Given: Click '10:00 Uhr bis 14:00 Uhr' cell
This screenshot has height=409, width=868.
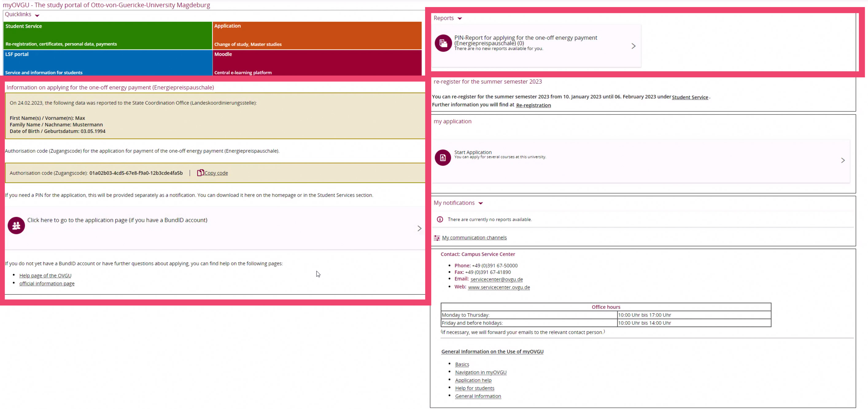Looking at the screenshot, I should pos(694,323).
